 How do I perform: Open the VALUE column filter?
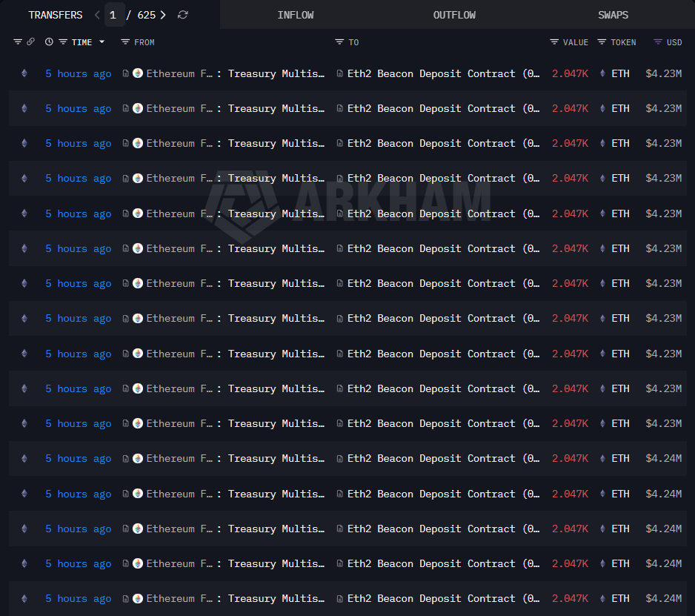(x=554, y=42)
